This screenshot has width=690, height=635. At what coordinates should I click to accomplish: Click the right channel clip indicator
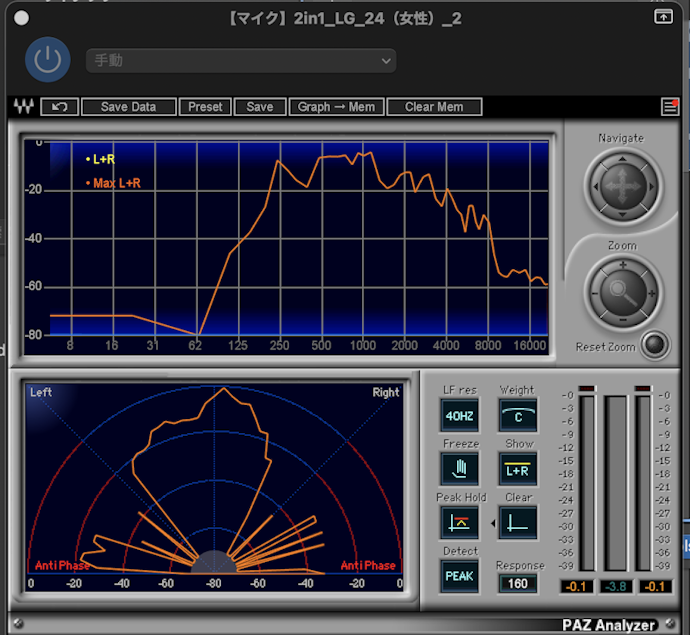point(643,388)
